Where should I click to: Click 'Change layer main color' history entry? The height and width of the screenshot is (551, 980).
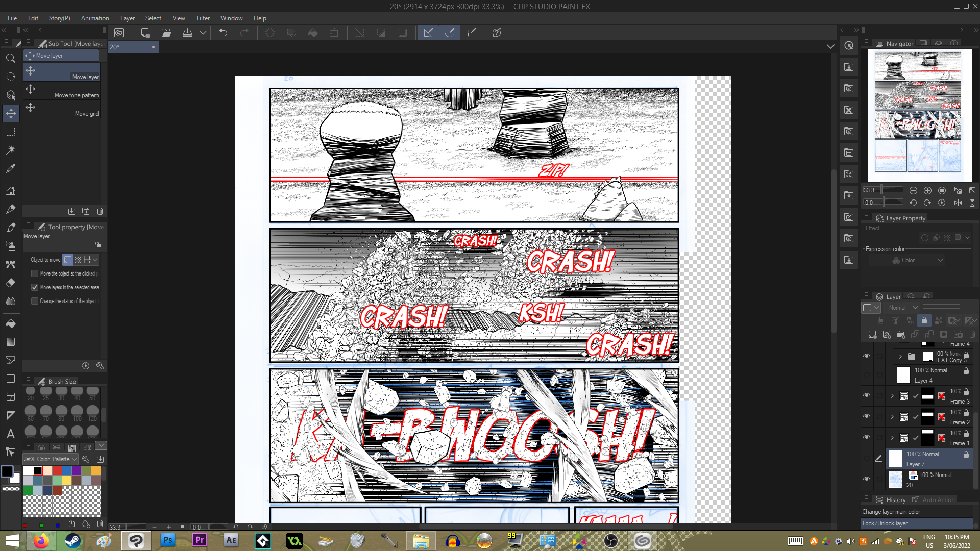coord(917,512)
